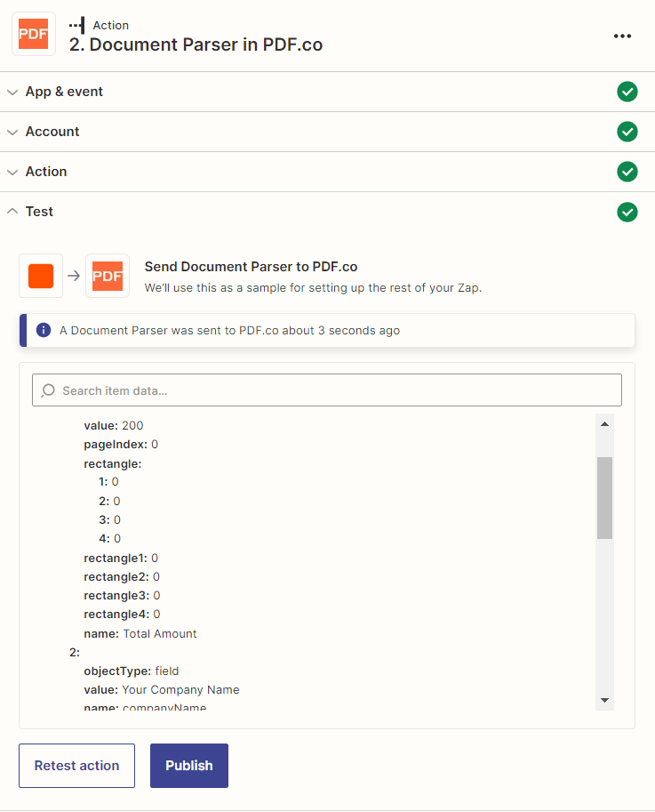Focus the Search item data field

click(x=327, y=390)
